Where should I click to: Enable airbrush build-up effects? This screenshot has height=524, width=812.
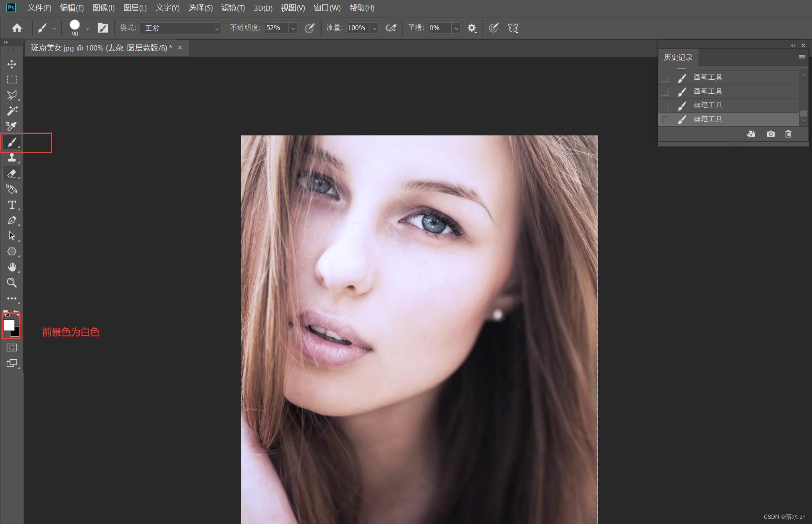(x=391, y=28)
